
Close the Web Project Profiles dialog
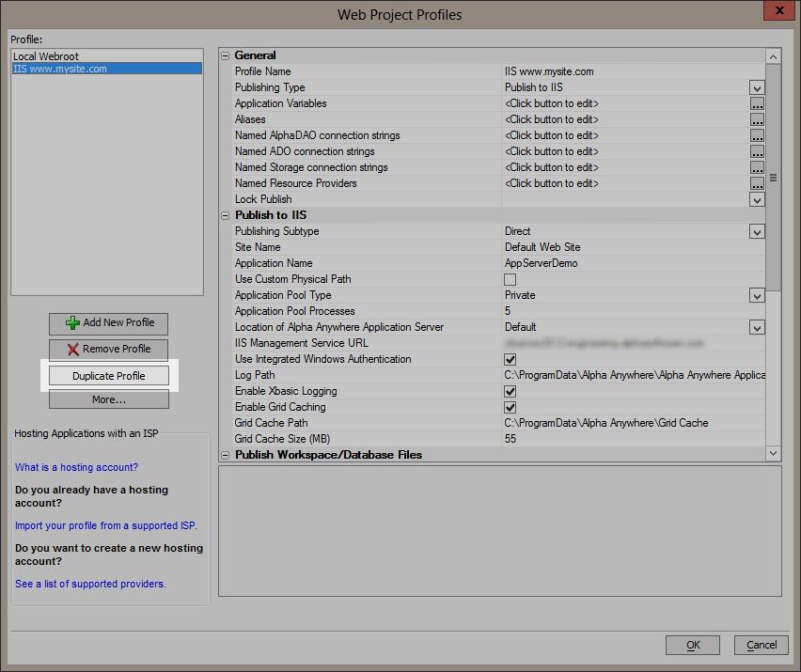[x=779, y=10]
